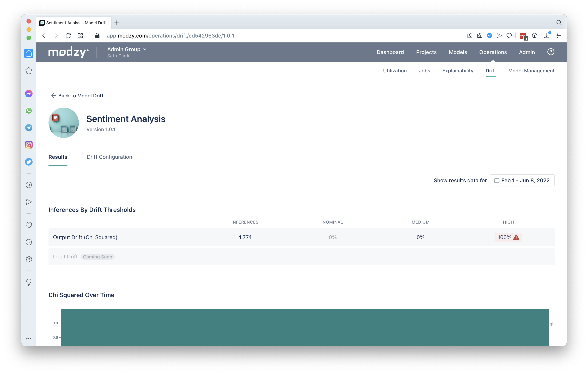Open Messenger from browser sidebar
The width and height of the screenshot is (588, 374).
click(x=29, y=94)
